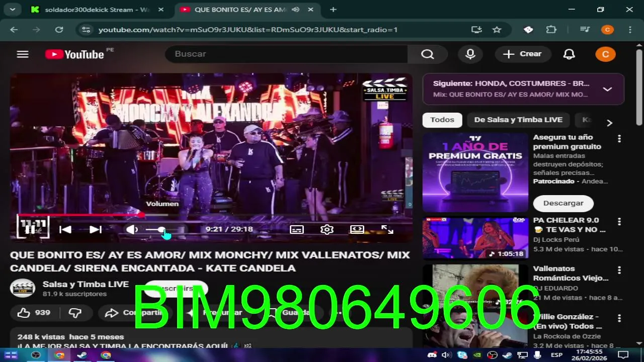644x362 pixels.
Task: Dislike the video with thumbs down
Action: (75, 313)
